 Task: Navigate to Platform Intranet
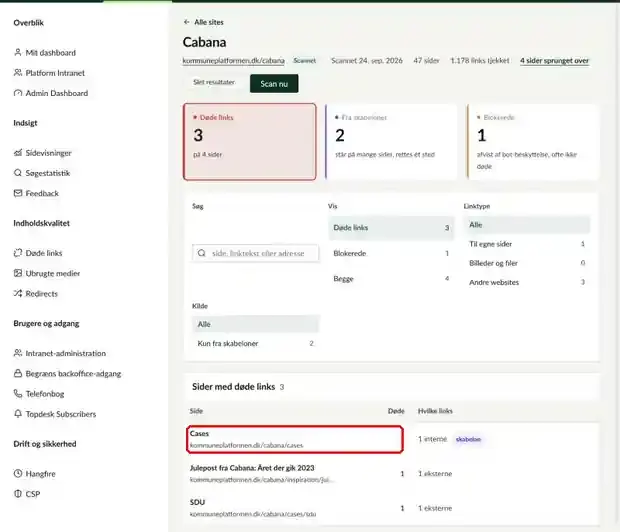click(55, 73)
